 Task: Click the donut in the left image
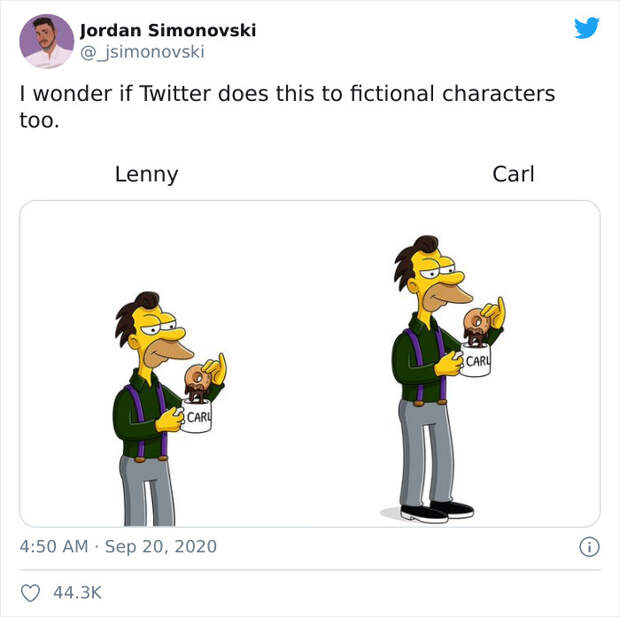coord(197,382)
